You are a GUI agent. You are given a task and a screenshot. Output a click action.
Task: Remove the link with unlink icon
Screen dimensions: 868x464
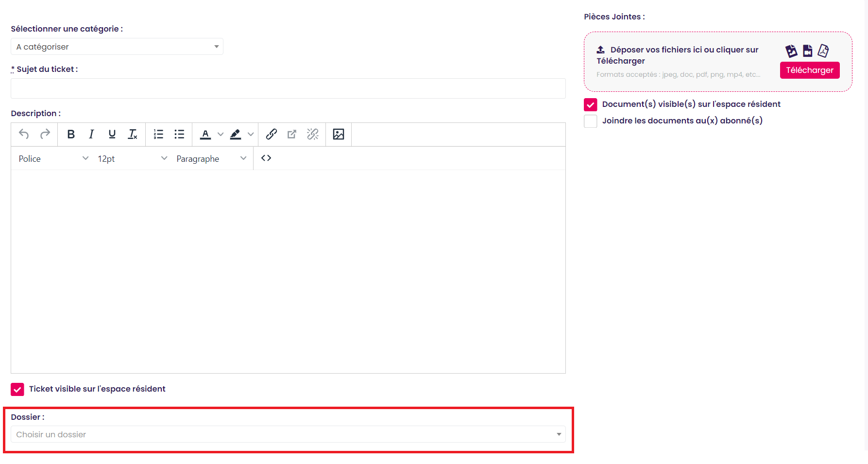(x=313, y=134)
